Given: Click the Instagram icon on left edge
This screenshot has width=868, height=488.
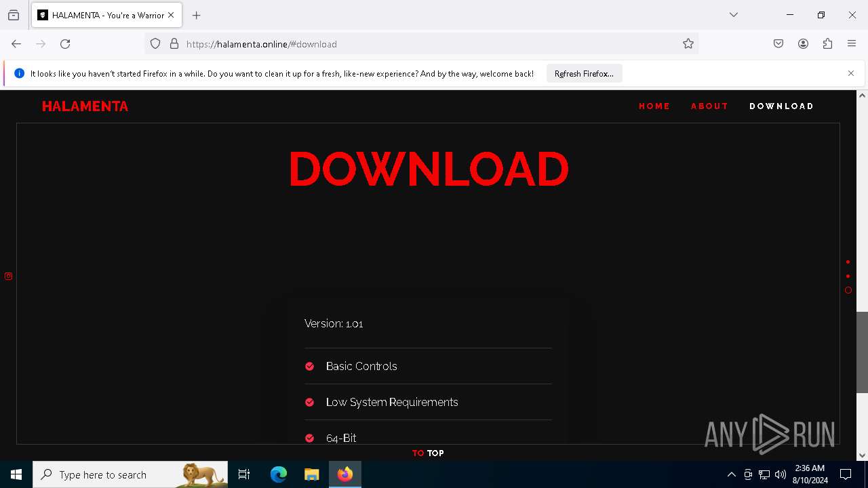Looking at the screenshot, I should [x=8, y=276].
